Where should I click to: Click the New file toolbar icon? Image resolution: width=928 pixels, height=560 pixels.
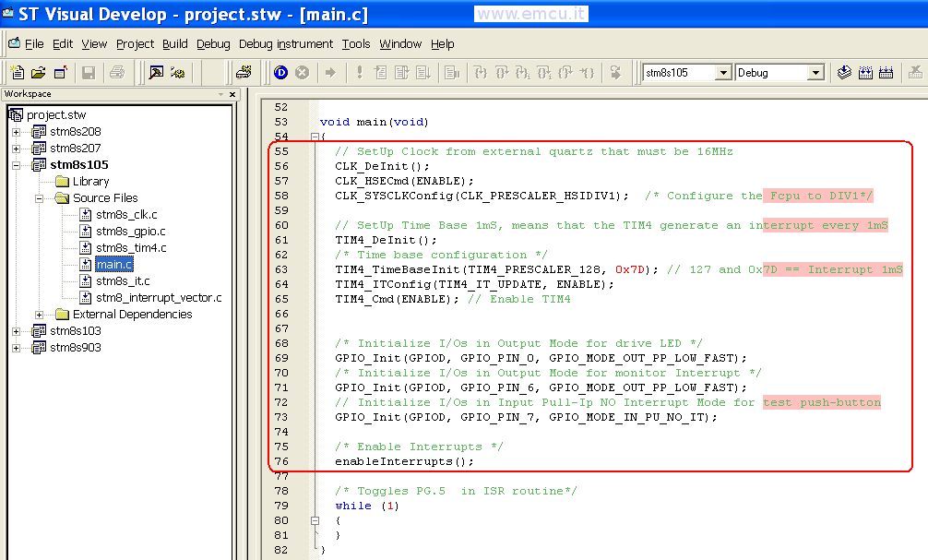(18, 73)
